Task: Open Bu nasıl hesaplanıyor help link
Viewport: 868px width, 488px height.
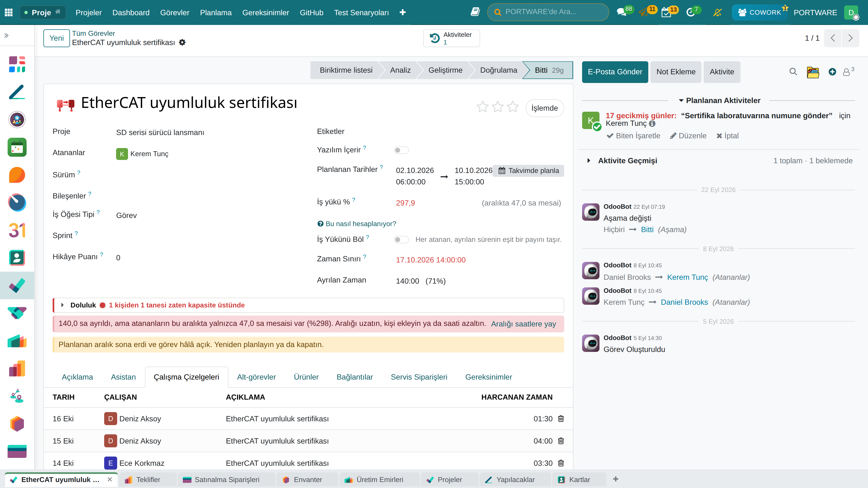Action: click(x=357, y=224)
